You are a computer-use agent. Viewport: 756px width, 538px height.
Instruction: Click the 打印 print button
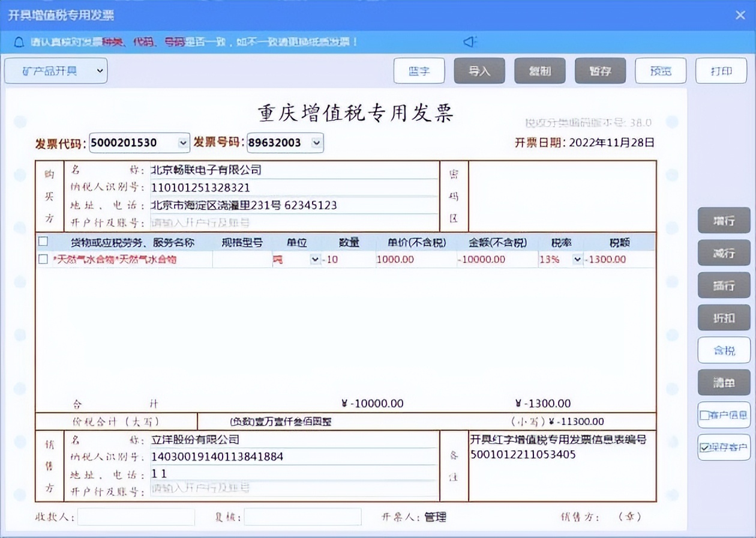click(x=721, y=70)
